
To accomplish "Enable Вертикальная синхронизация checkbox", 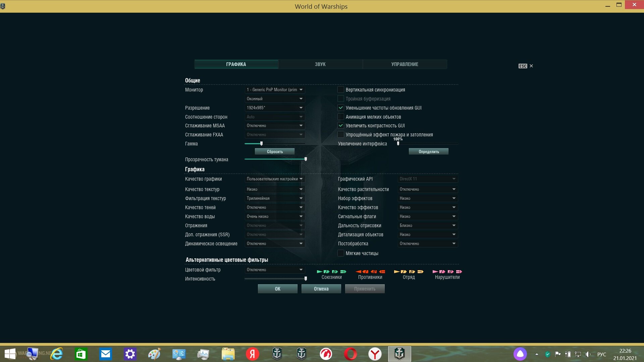I will pyautogui.click(x=341, y=90).
